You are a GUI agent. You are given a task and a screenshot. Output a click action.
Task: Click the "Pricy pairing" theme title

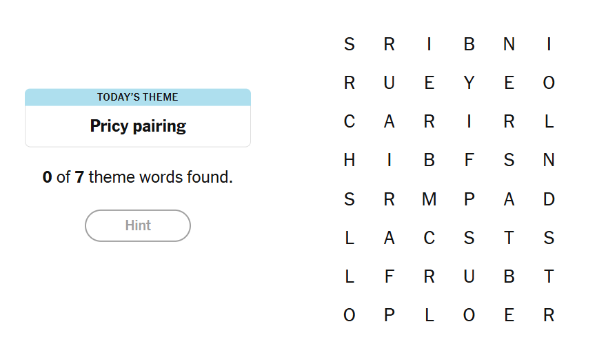pos(138,126)
